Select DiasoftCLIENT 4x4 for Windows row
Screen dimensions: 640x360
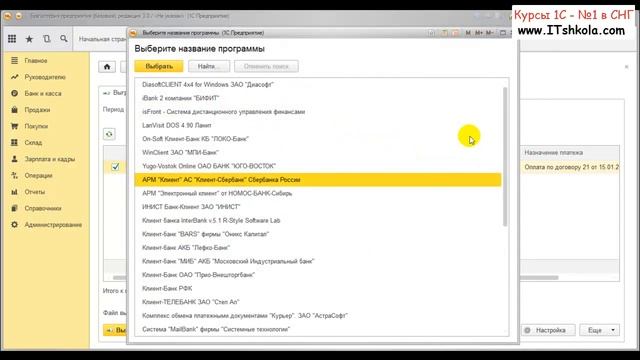(x=318, y=84)
